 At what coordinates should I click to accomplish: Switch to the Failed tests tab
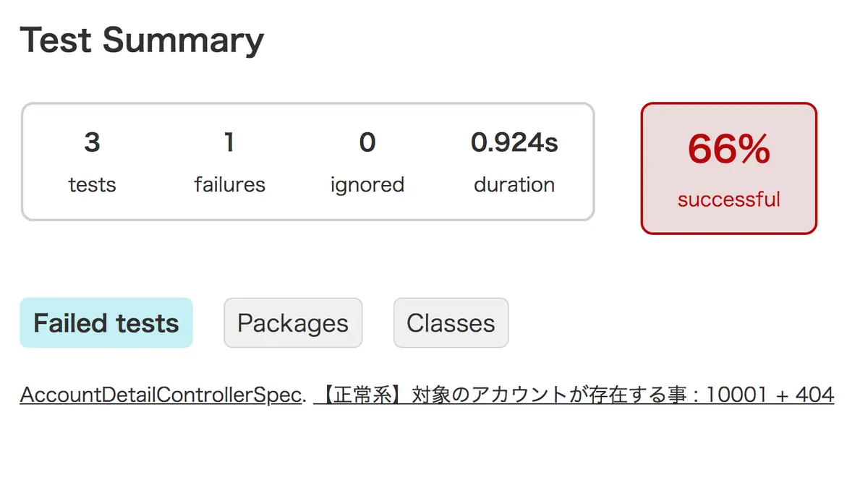(106, 323)
